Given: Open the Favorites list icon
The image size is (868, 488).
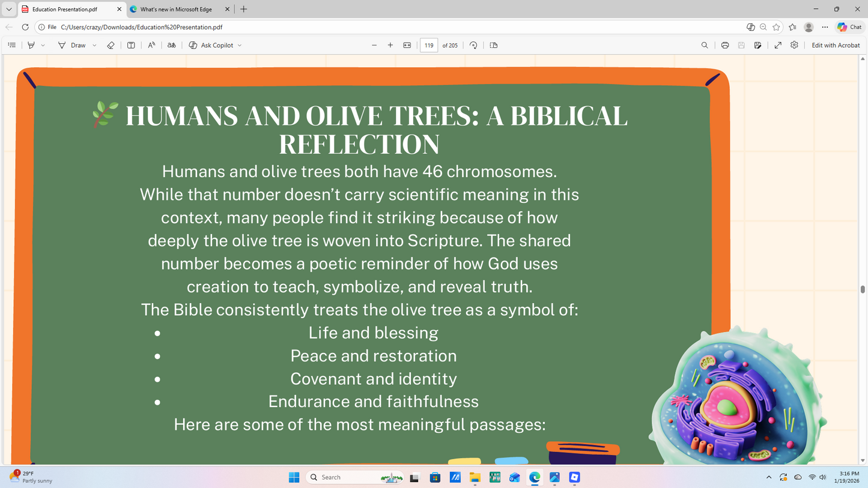Looking at the screenshot, I should 792,27.
